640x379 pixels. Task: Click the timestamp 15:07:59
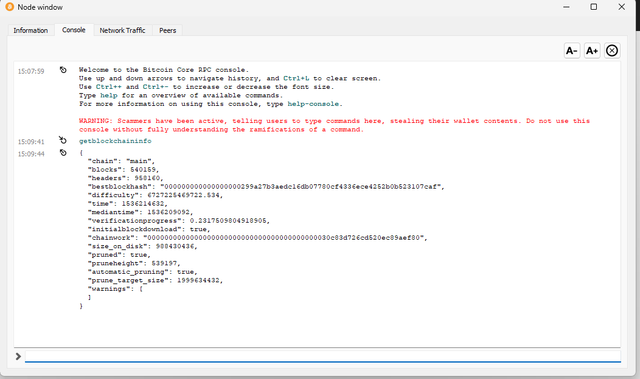point(31,71)
